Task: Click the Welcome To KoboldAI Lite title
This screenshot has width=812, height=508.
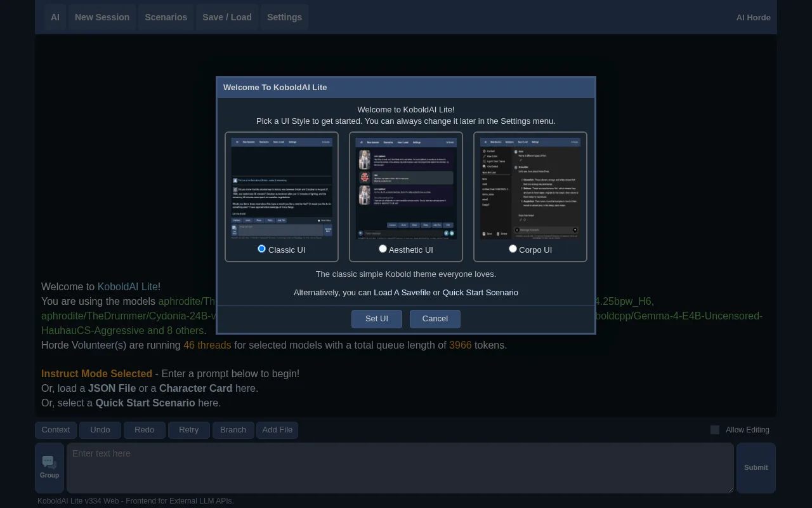Action: (275, 88)
